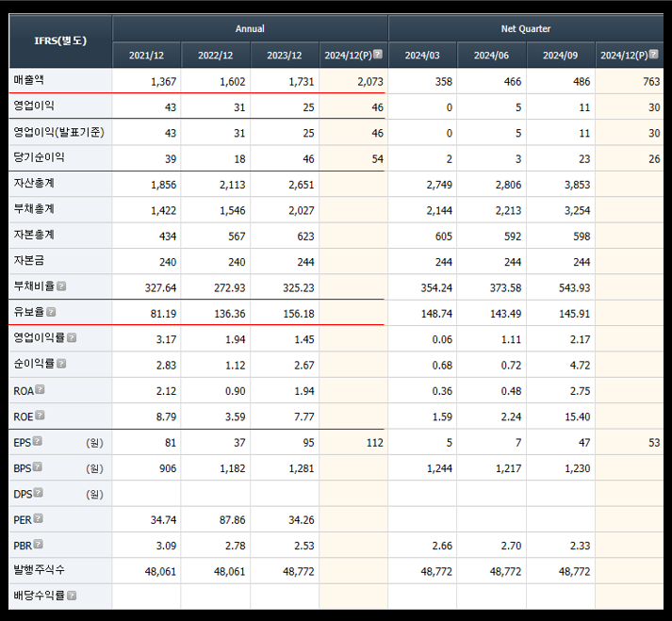Click the 2021/12 column header

pos(147,56)
